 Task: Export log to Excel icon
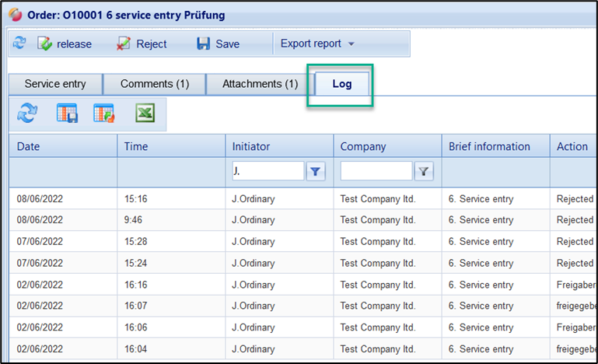[144, 114]
